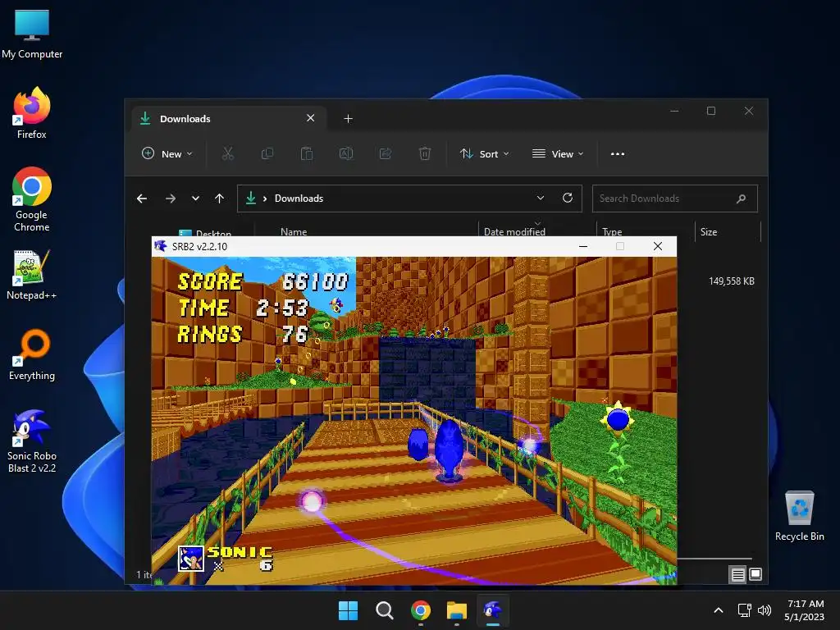Open the volume control in system tray
This screenshot has height=630, width=840.
pos(765,610)
